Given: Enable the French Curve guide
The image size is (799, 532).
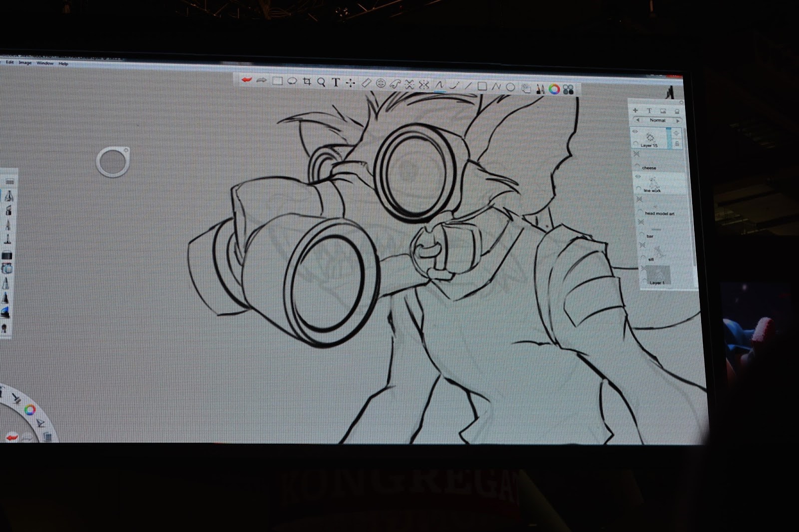Looking at the screenshot, I should (395, 84).
